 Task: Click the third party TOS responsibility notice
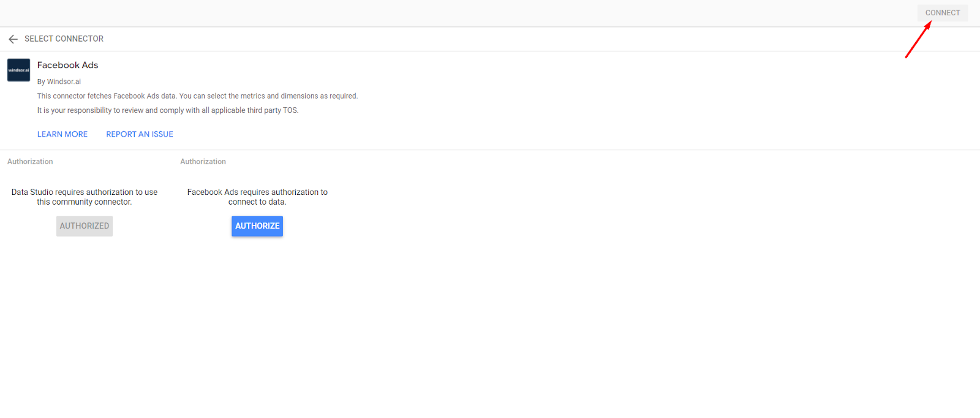coord(168,110)
